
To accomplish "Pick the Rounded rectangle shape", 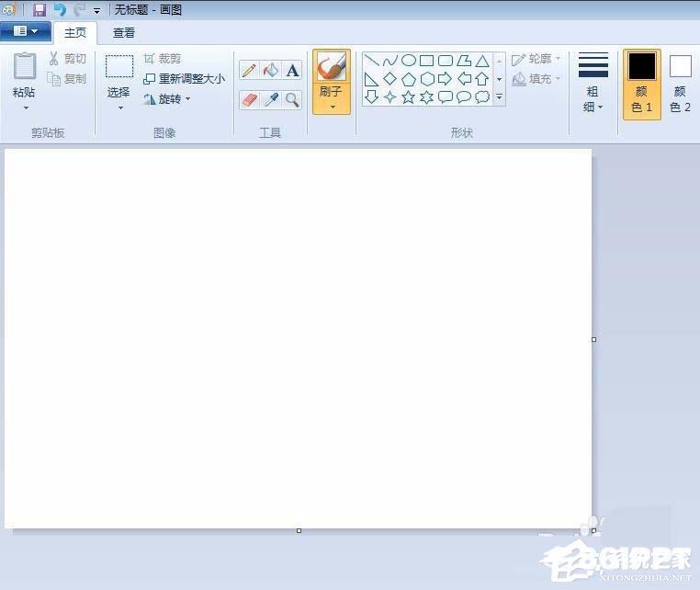I will (x=446, y=61).
